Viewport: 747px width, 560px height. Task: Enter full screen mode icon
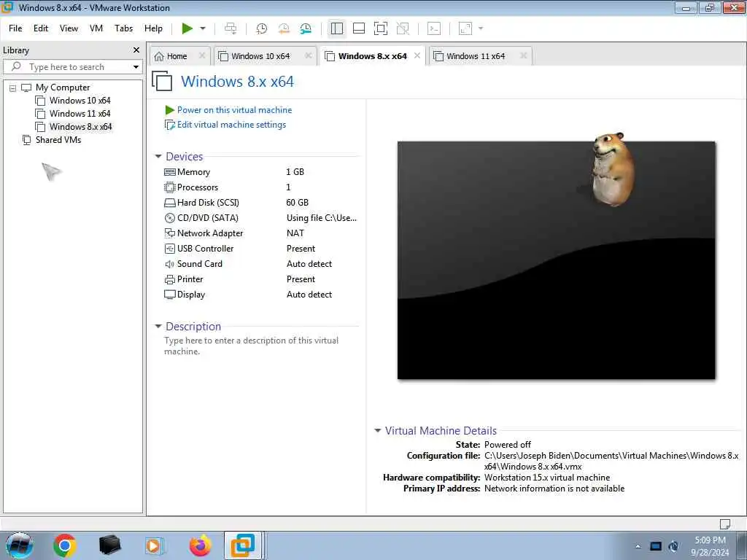click(x=381, y=28)
